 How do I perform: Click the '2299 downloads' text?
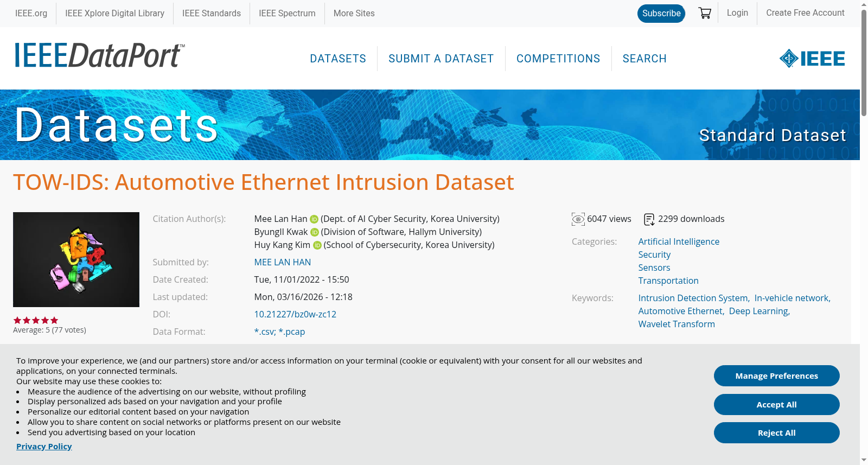[x=691, y=219]
